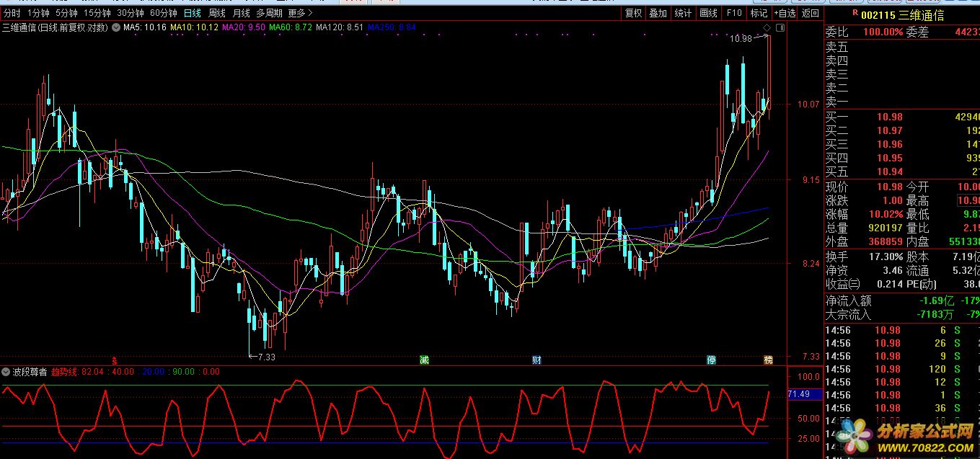Click the 复权 button

point(633,13)
